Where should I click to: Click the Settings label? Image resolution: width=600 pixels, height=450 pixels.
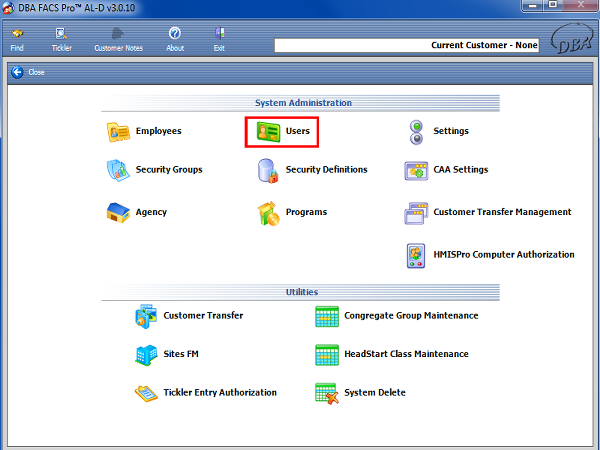tap(451, 131)
